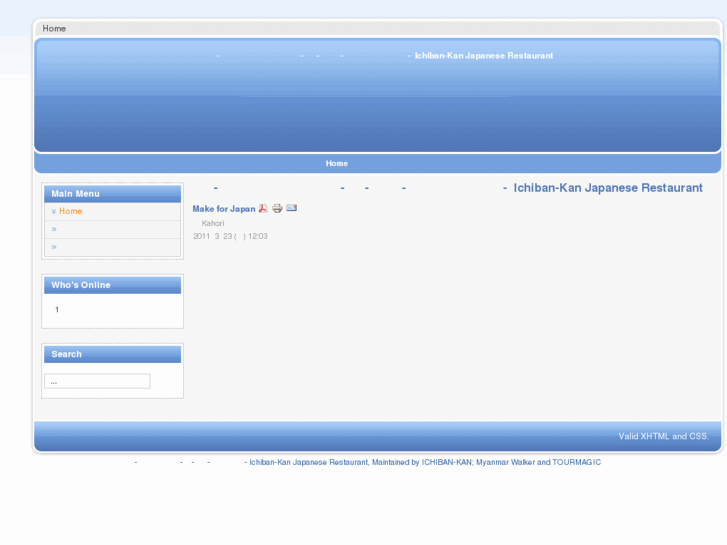Image resolution: width=727 pixels, height=545 pixels.
Task: Open the Make for Japan article title
Action: coord(224,209)
